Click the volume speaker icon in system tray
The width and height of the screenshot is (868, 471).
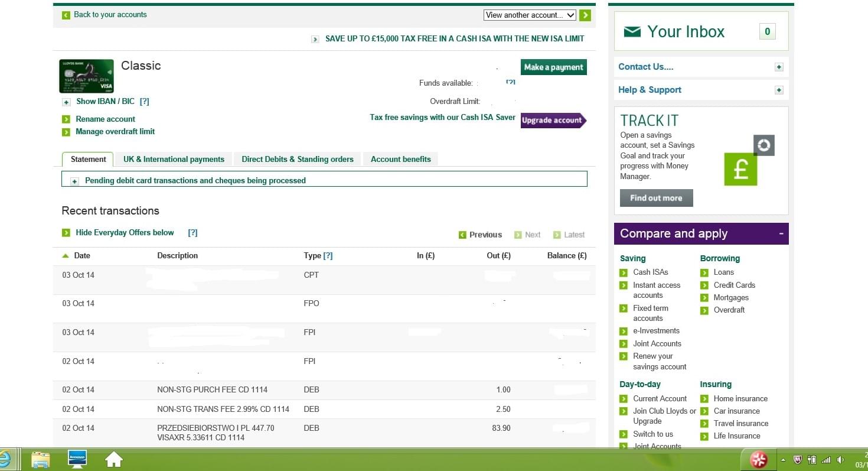click(840, 460)
